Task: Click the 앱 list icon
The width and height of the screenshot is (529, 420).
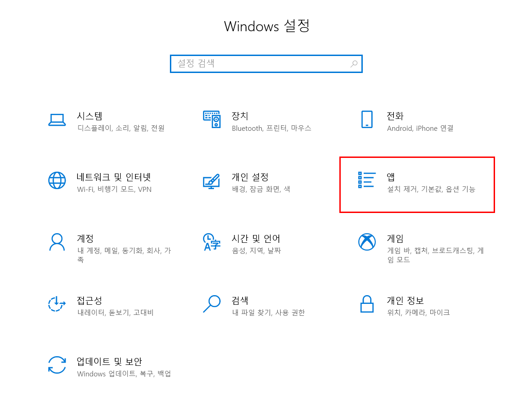Action: click(367, 180)
